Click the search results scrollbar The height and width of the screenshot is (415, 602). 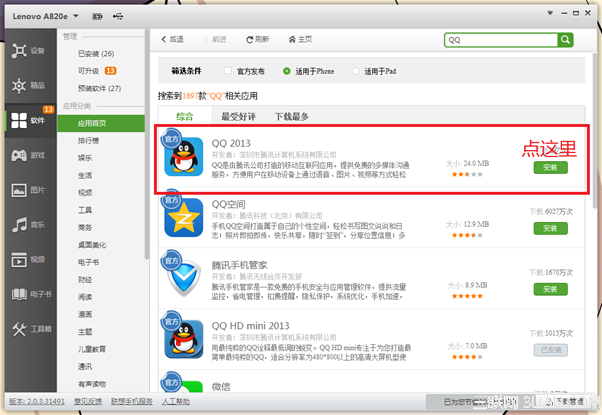point(595,131)
